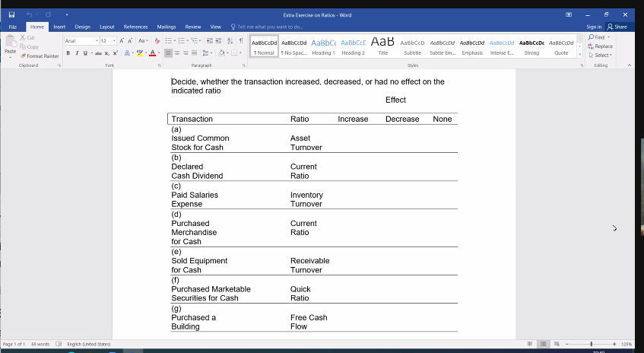
Task: Apply subscript formatting
Action: pyautogui.click(x=106, y=53)
